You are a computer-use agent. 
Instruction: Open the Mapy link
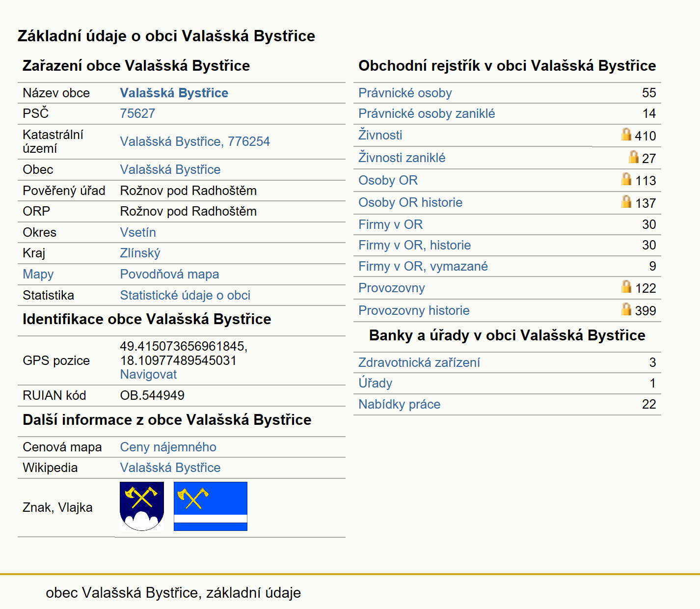(38, 275)
